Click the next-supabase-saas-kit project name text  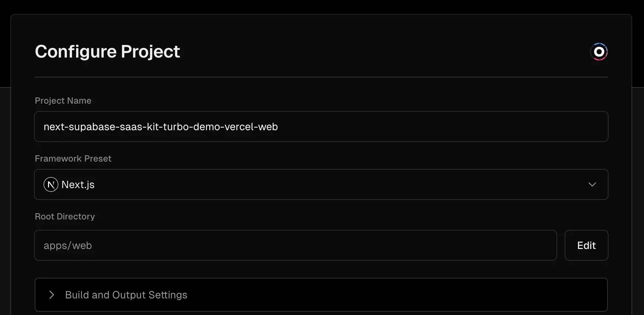click(x=160, y=127)
